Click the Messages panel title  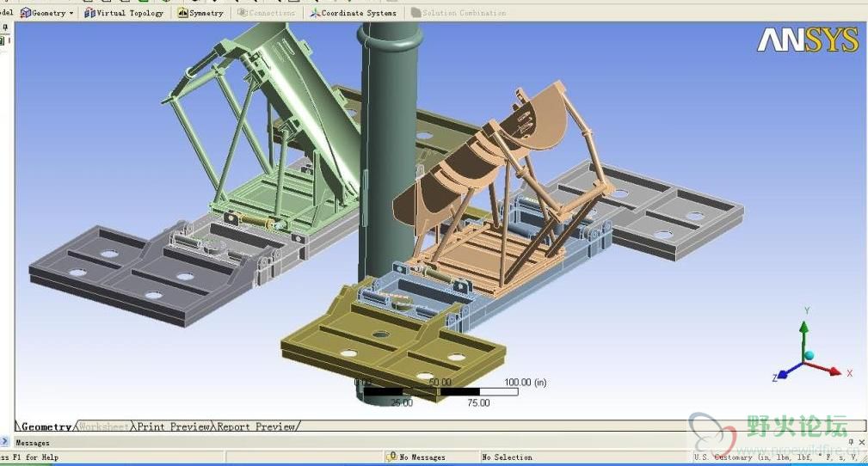tap(33, 443)
